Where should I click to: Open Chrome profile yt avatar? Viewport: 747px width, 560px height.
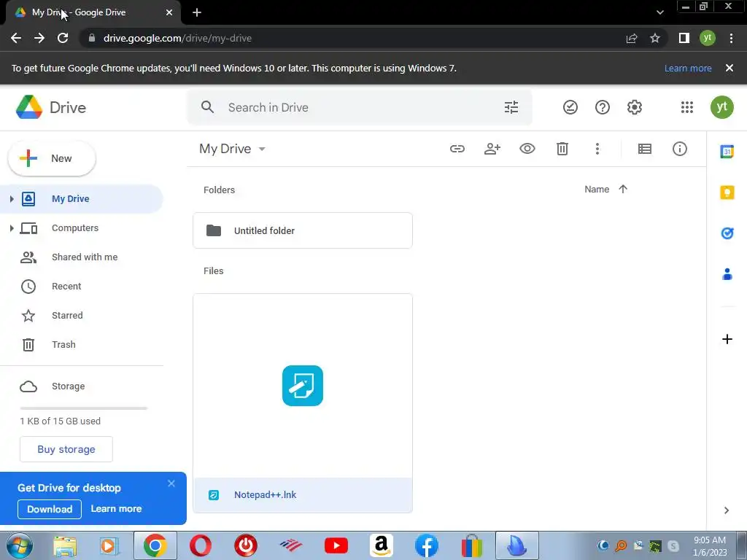708,38
